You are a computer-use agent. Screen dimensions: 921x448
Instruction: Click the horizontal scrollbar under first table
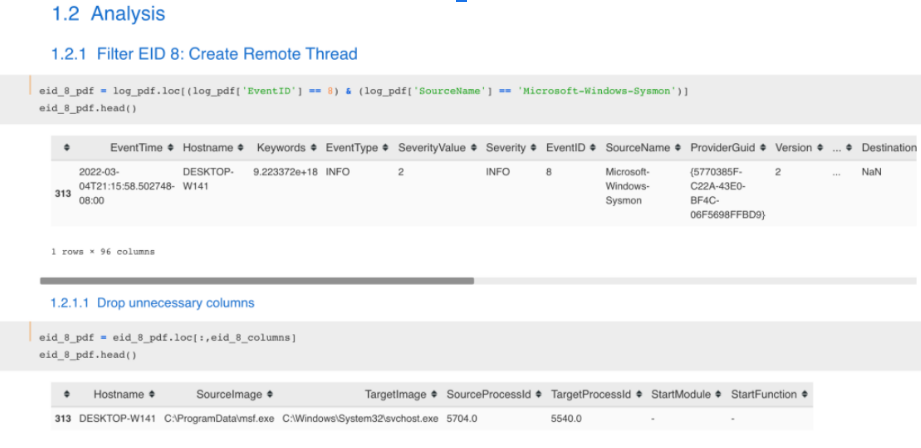[256, 281]
